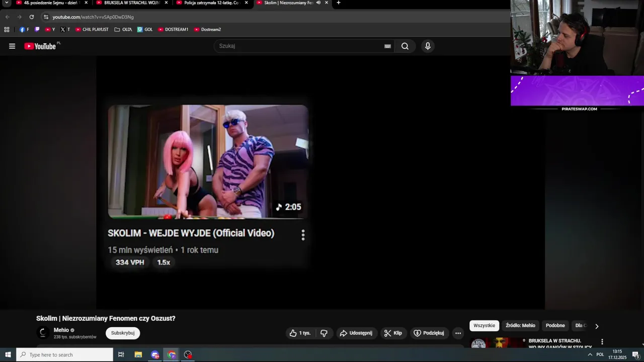Click the magnifier search button
This screenshot has width=644, height=362.
point(405,46)
